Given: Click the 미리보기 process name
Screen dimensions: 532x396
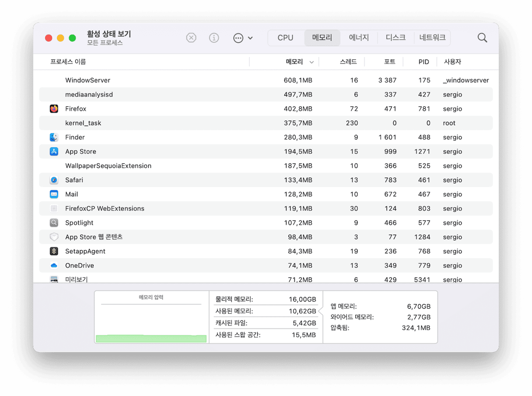Looking at the screenshot, I should pyautogui.click(x=77, y=279).
